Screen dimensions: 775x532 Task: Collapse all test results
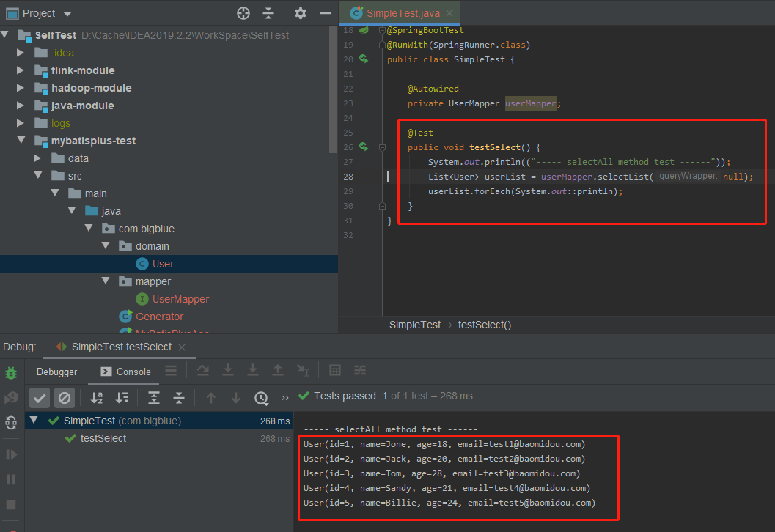179,398
